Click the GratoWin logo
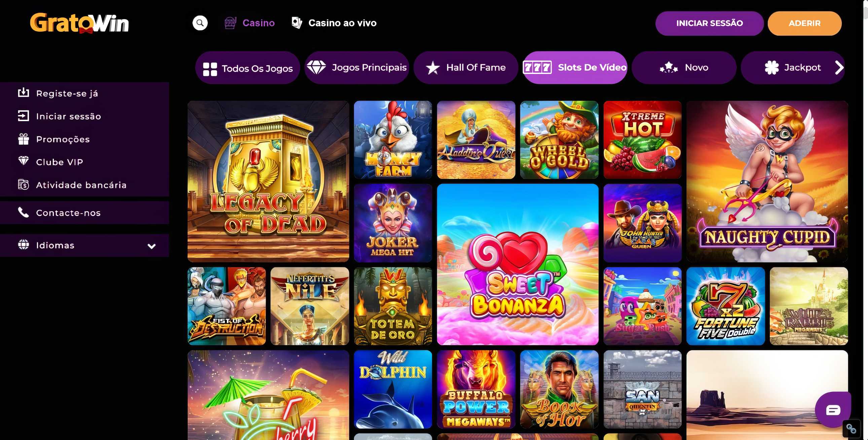The width and height of the screenshot is (868, 440). 79,23
